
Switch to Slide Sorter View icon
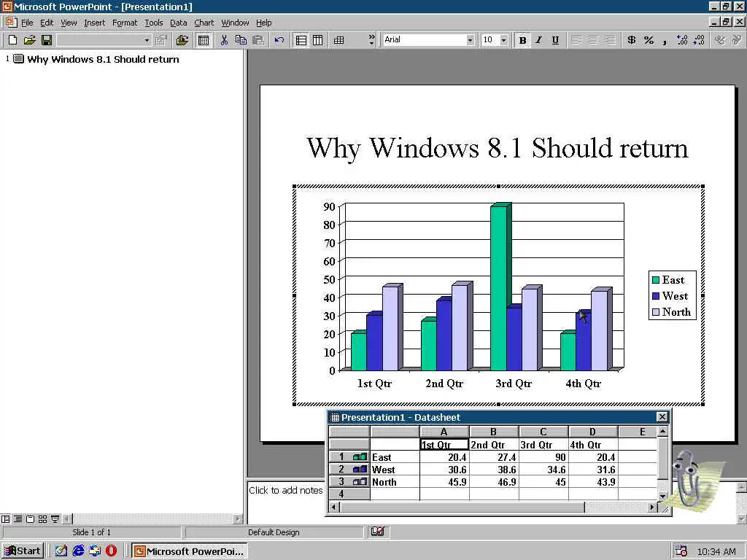pos(42,518)
